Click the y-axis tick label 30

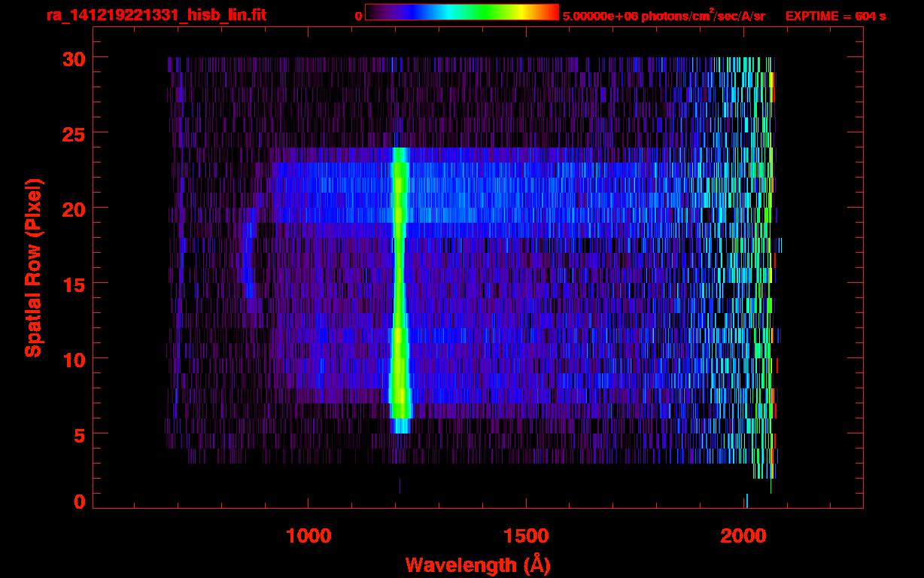[74, 58]
